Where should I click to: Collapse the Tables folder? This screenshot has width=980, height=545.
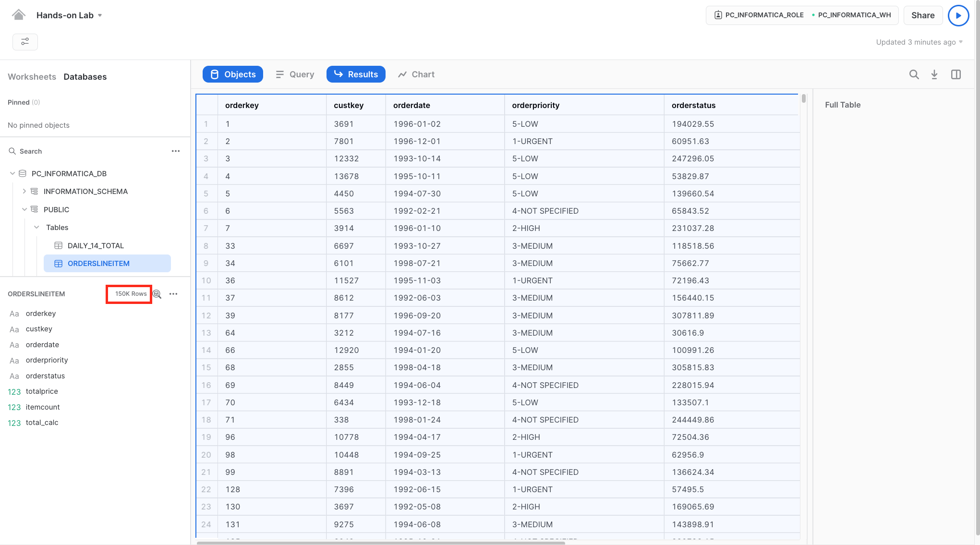(x=36, y=227)
